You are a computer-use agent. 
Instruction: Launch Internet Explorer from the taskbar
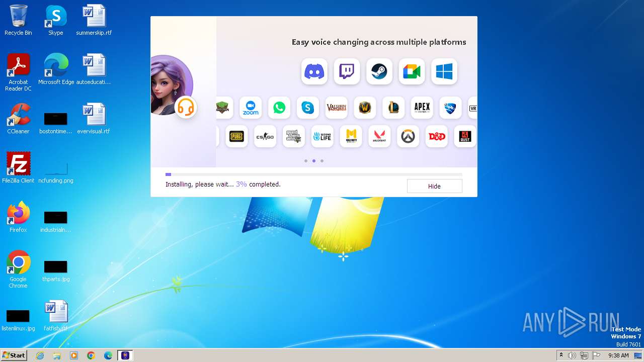pyautogui.click(x=40, y=355)
